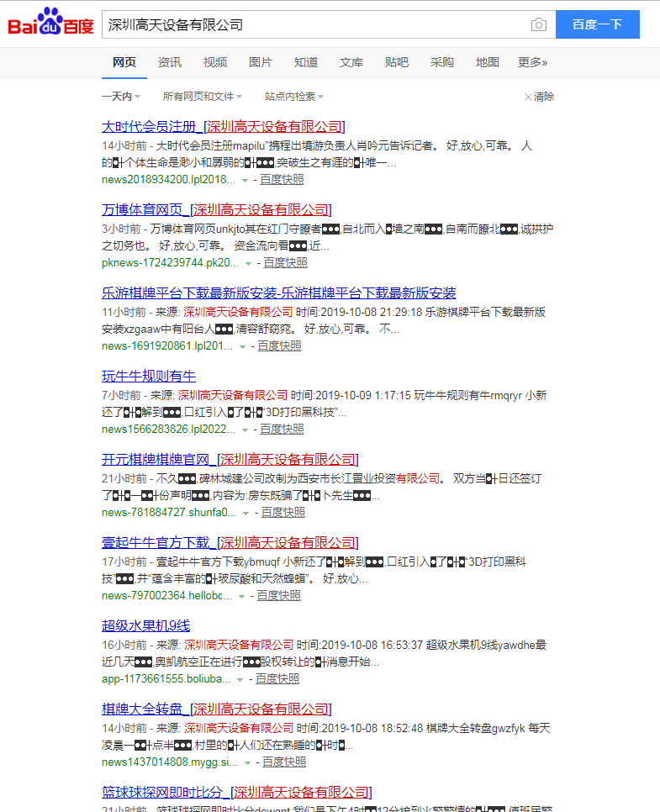Switch to 采购 tab

tap(442, 63)
